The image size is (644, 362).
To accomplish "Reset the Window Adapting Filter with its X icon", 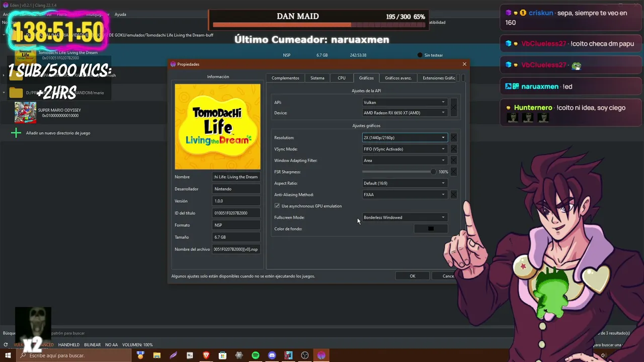I will [453, 160].
